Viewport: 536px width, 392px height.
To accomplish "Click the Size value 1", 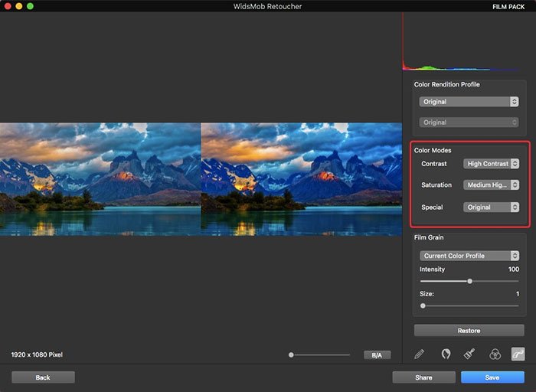I will pyautogui.click(x=518, y=294).
